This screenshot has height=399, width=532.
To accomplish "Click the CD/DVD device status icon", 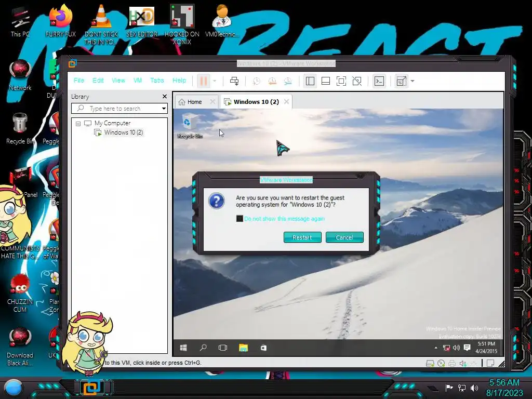I will [441, 363].
